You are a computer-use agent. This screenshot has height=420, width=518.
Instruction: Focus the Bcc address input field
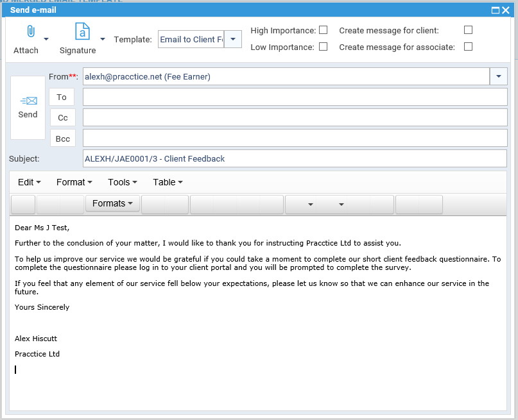(295, 138)
